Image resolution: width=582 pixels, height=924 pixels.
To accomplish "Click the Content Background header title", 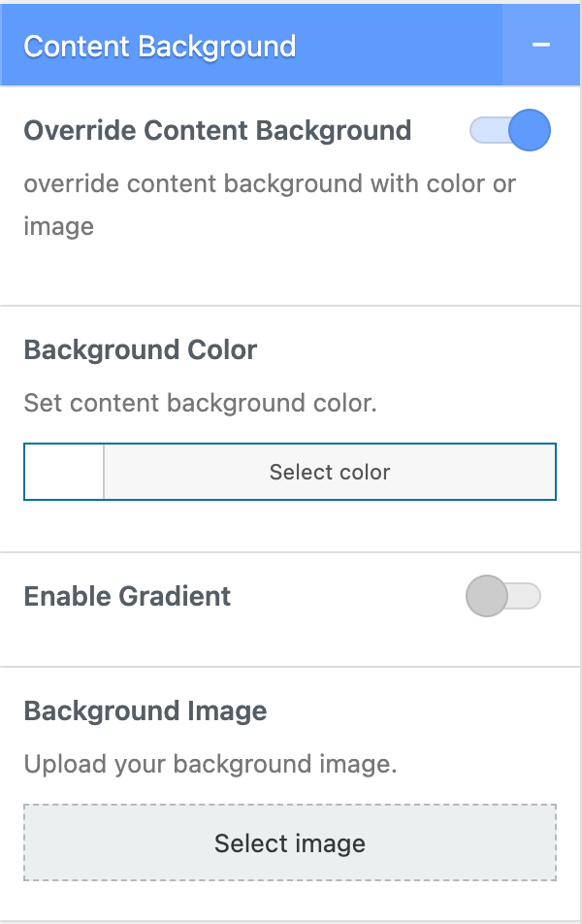I will [x=159, y=47].
